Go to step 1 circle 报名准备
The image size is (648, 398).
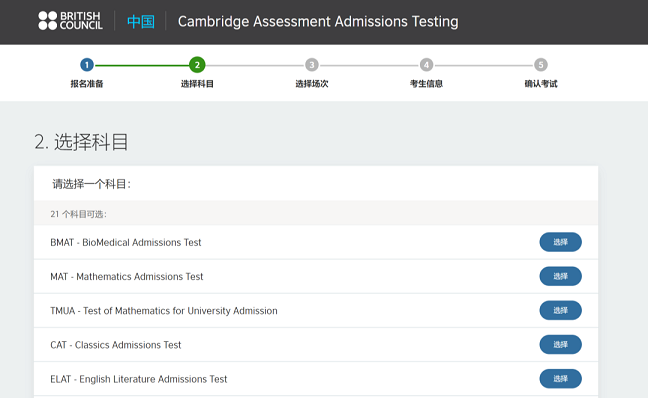[87, 65]
